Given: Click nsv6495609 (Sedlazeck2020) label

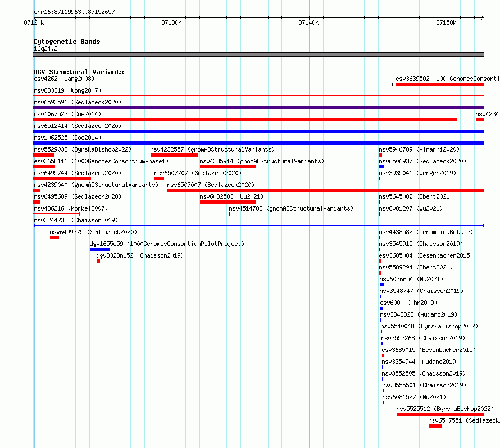Looking at the screenshot, I should point(78,196).
